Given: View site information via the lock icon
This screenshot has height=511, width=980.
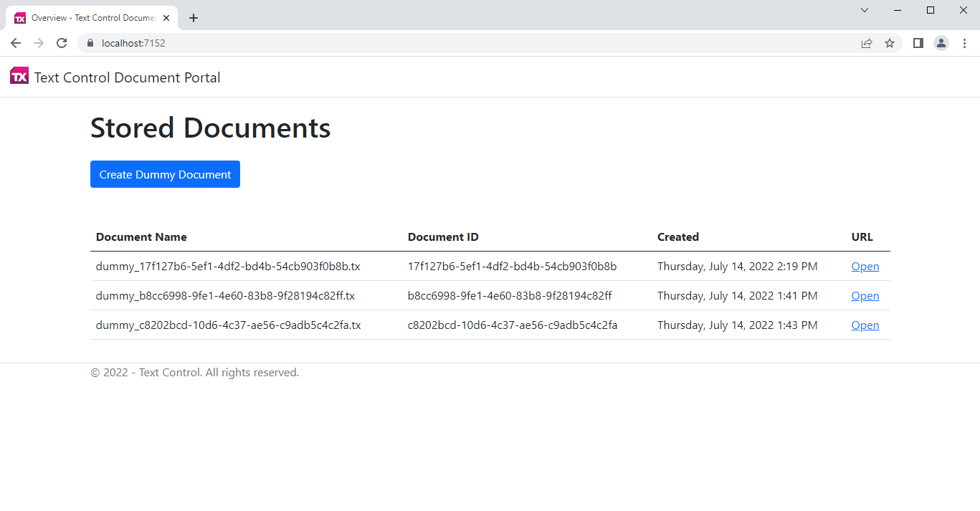Looking at the screenshot, I should click(90, 43).
